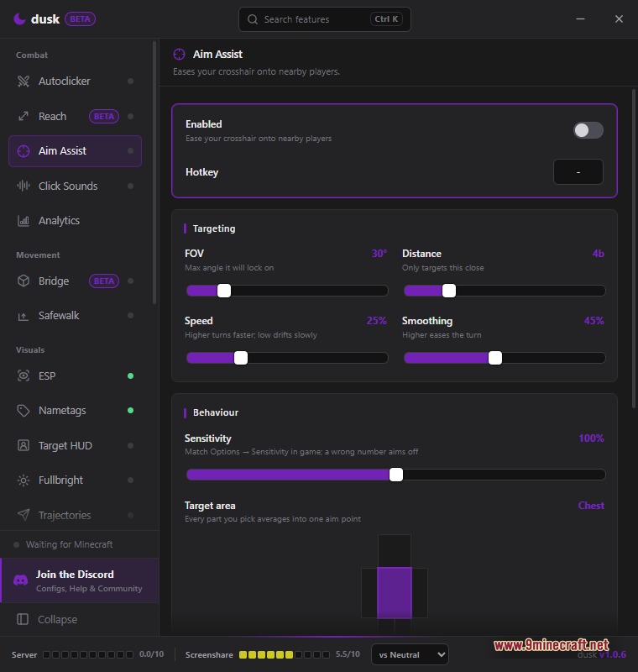638x672 pixels.
Task: Click the Nametags tag icon
Action: [24, 411]
